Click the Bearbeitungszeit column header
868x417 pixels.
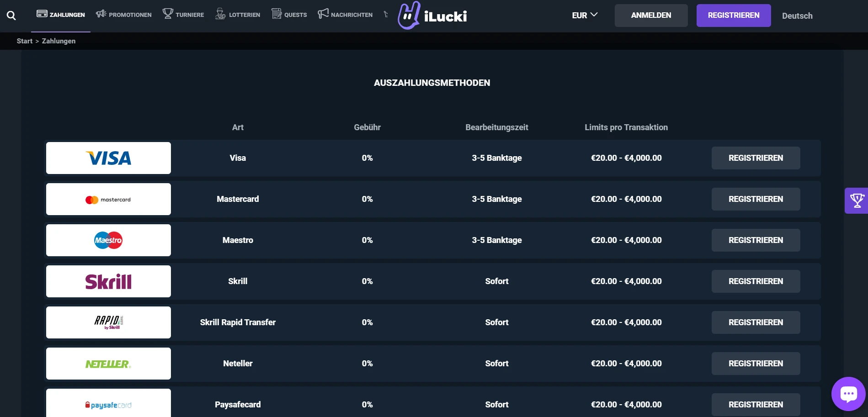coord(497,127)
